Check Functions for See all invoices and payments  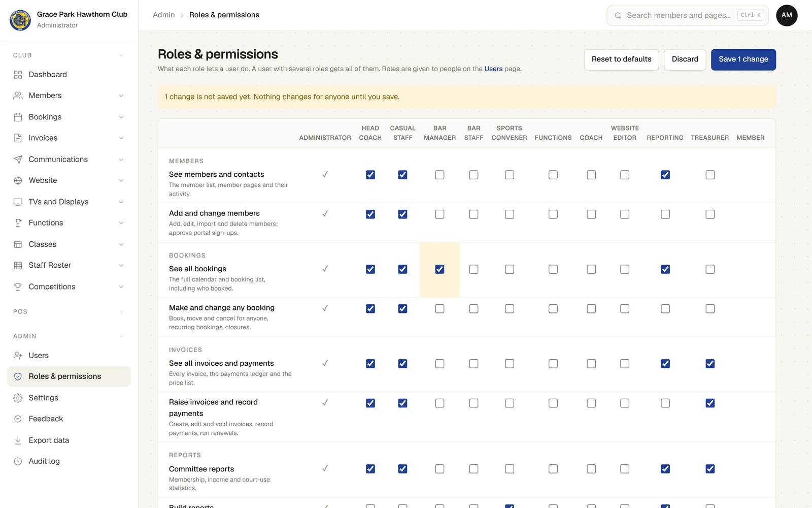[x=553, y=364]
